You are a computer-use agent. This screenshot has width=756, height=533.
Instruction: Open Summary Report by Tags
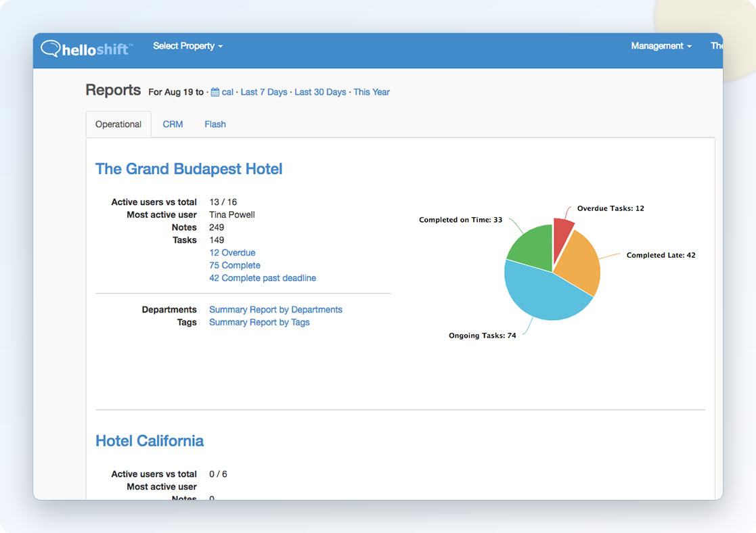click(259, 322)
